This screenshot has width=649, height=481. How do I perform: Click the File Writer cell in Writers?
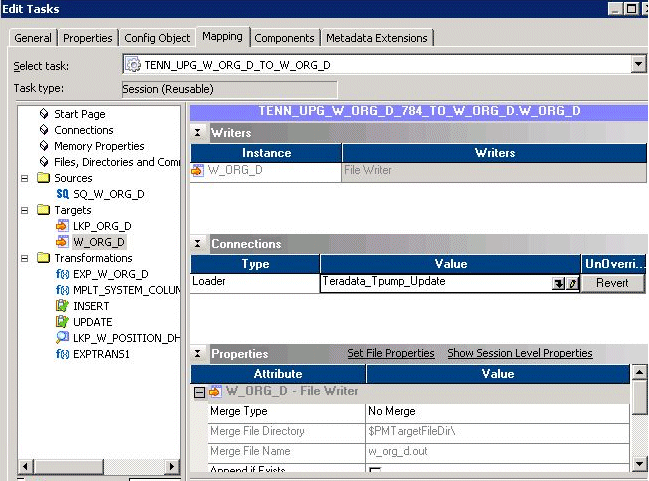click(494, 171)
